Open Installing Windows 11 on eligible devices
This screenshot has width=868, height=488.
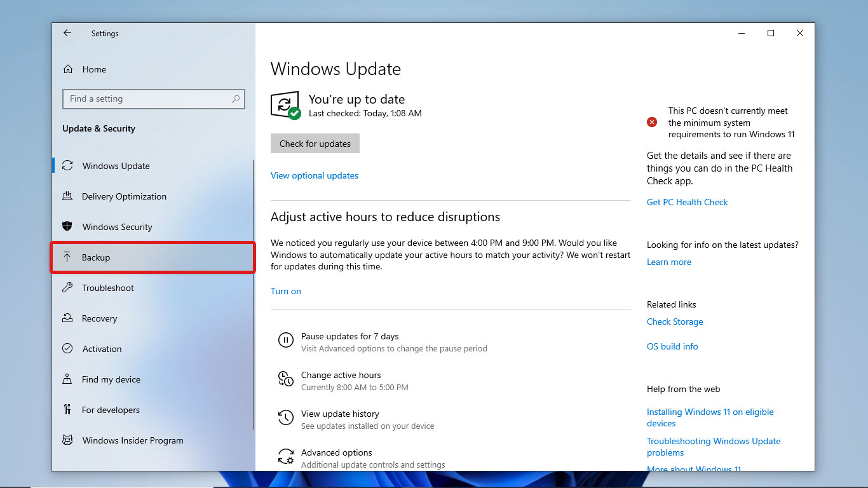tap(710, 417)
